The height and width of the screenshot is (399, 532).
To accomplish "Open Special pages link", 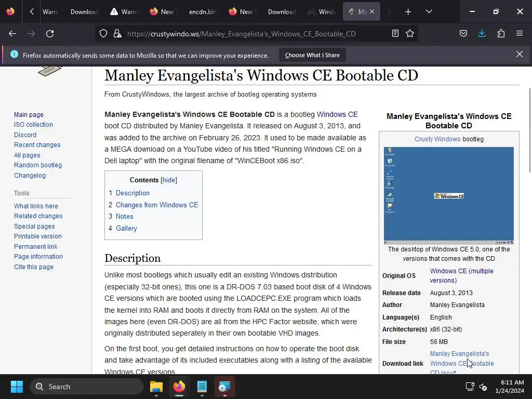I will tap(34, 227).
